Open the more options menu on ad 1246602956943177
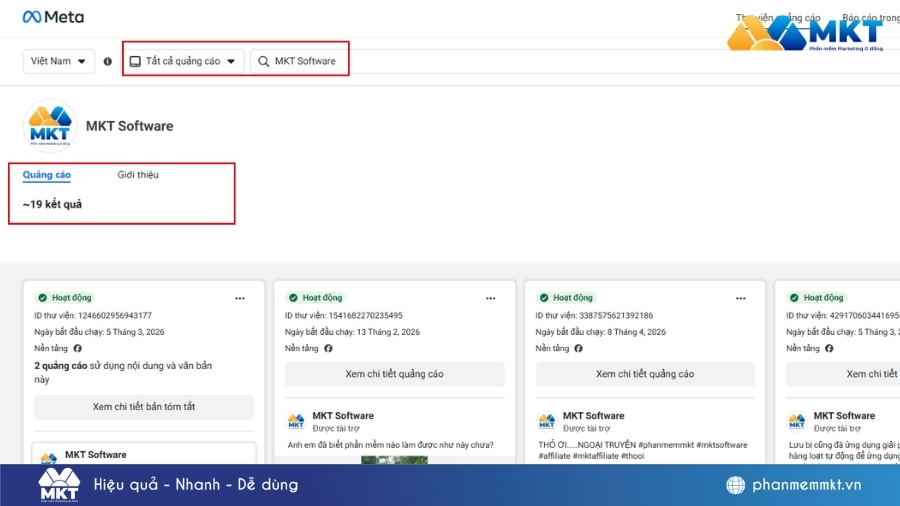 click(240, 298)
